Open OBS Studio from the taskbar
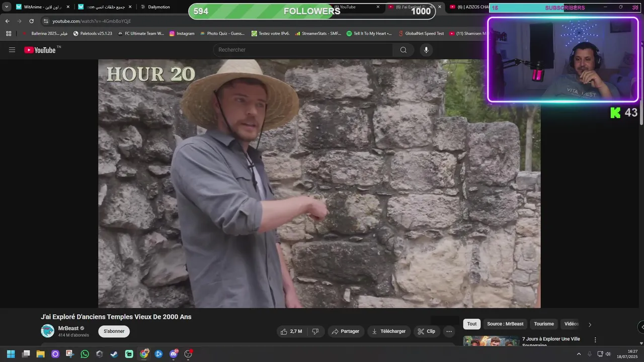 click(x=188, y=354)
